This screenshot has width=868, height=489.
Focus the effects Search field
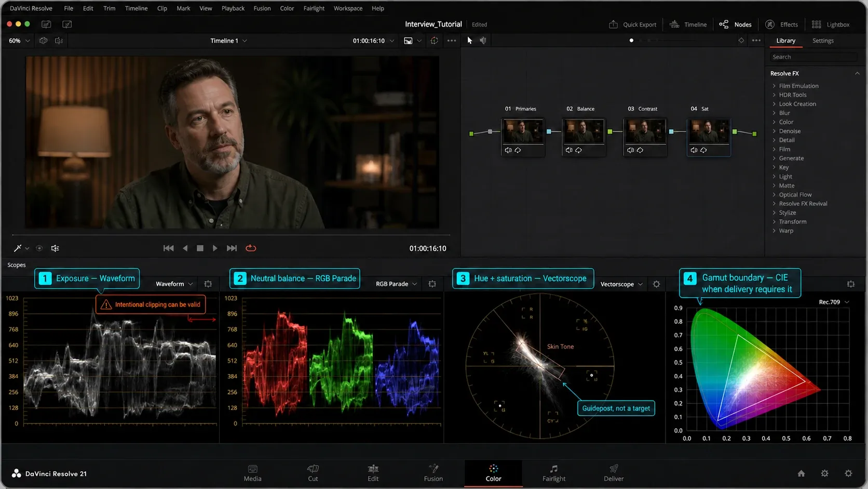click(813, 57)
